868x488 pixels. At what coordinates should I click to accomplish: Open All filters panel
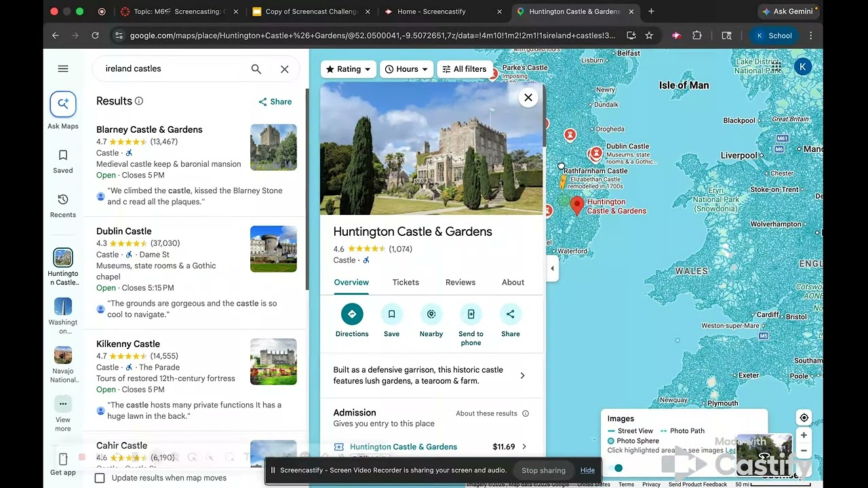click(465, 69)
